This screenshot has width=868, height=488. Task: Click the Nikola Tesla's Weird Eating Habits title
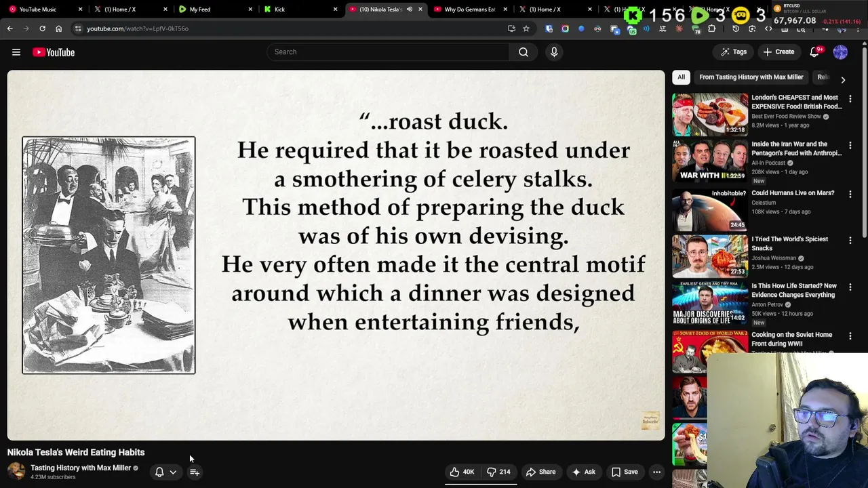pyautogui.click(x=76, y=452)
